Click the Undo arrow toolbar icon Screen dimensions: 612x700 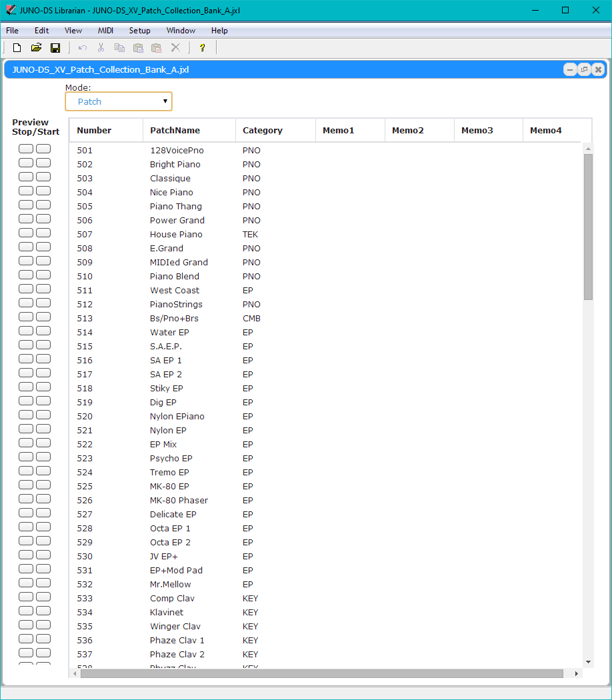83,47
